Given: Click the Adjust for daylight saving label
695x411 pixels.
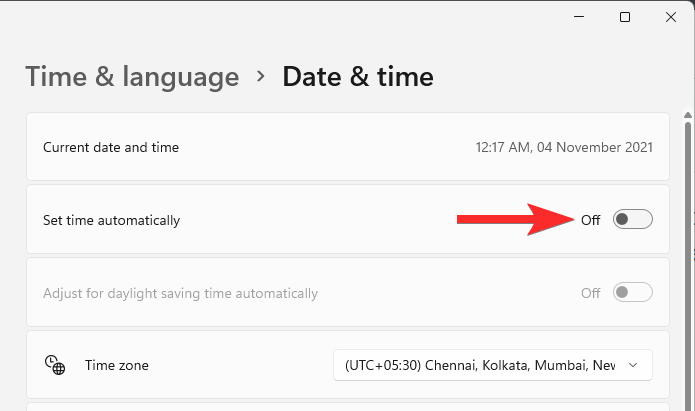Looking at the screenshot, I should pyautogui.click(x=180, y=294).
